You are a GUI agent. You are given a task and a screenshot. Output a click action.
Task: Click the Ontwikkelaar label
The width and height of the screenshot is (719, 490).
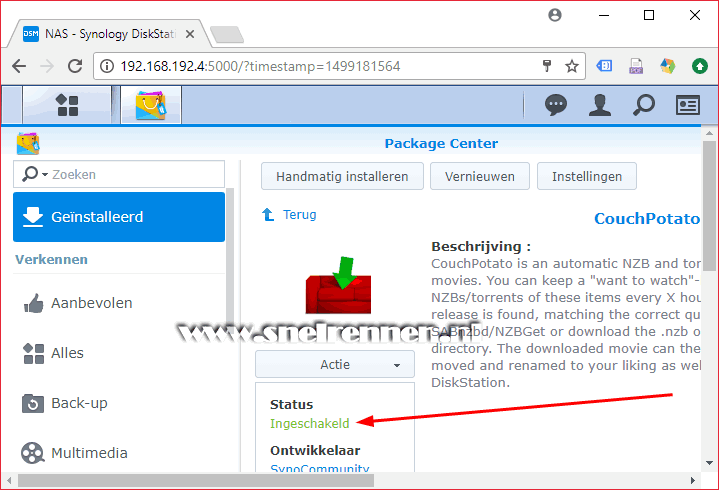[315, 451]
